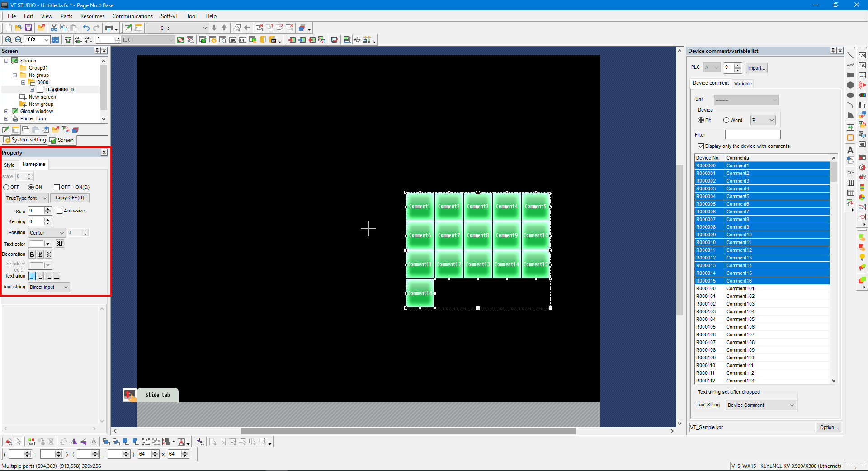Click the Print icon in toolbar
This screenshot has height=471, width=868.
coord(109,28)
